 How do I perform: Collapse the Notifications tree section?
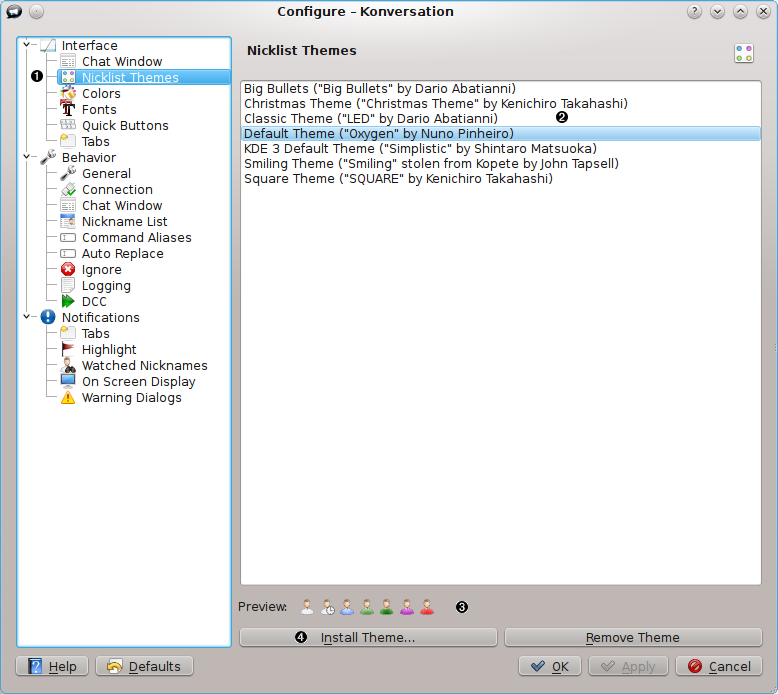[x=27, y=317]
